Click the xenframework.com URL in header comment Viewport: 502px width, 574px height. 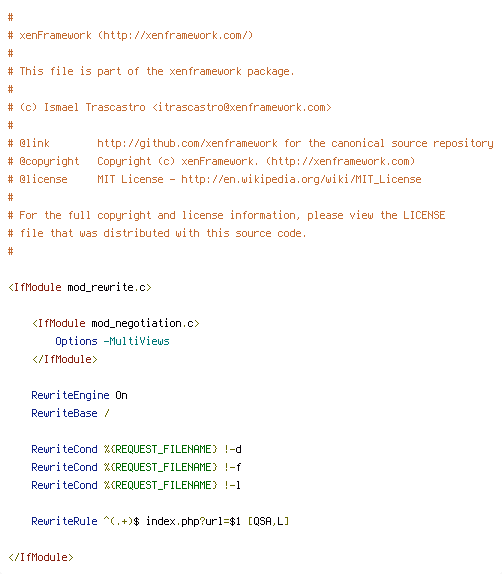[x=175, y=36]
